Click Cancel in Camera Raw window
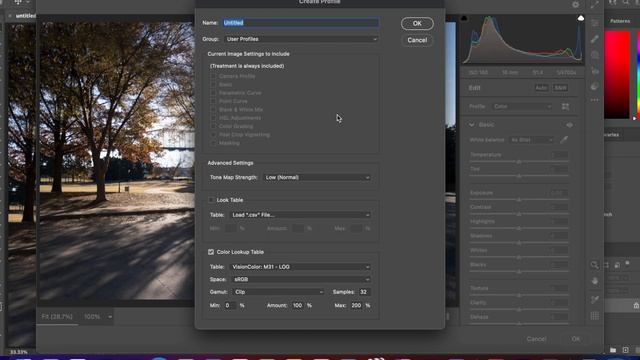 click(x=536, y=339)
